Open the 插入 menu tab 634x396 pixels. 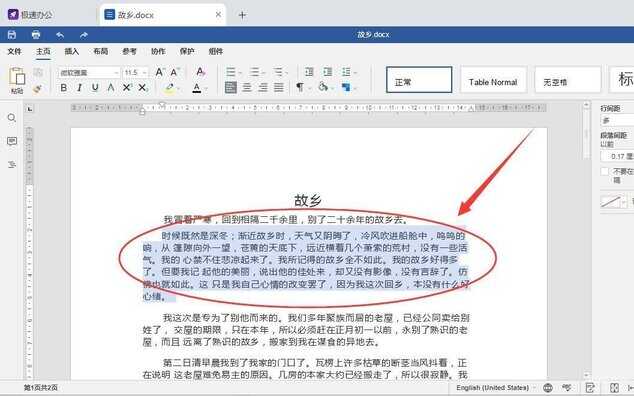[x=72, y=51]
